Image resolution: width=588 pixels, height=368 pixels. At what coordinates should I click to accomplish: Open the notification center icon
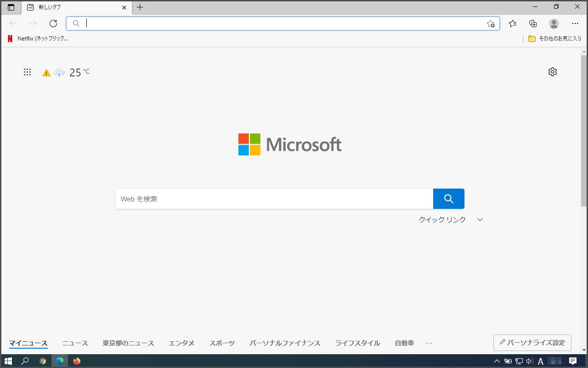[573, 361]
